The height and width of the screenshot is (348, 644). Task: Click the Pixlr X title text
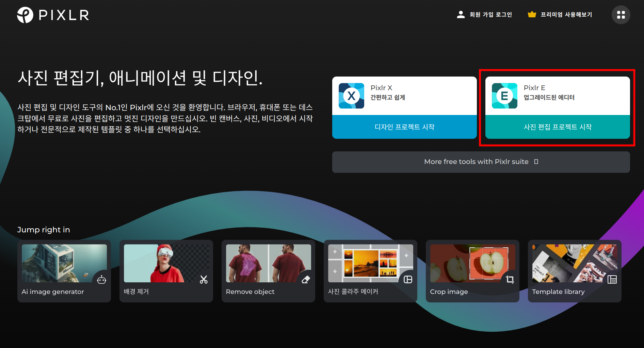[x=381, y=88]
